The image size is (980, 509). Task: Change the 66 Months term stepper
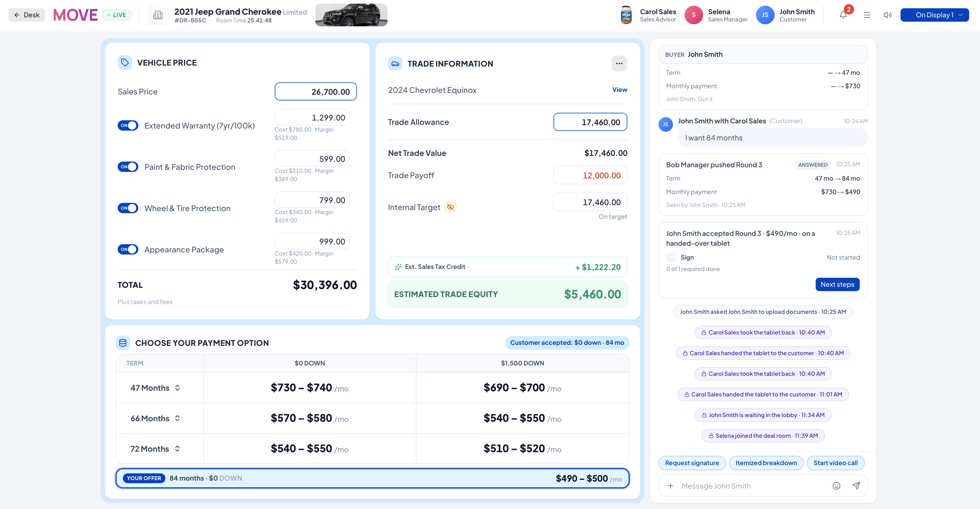click(177, 418)
